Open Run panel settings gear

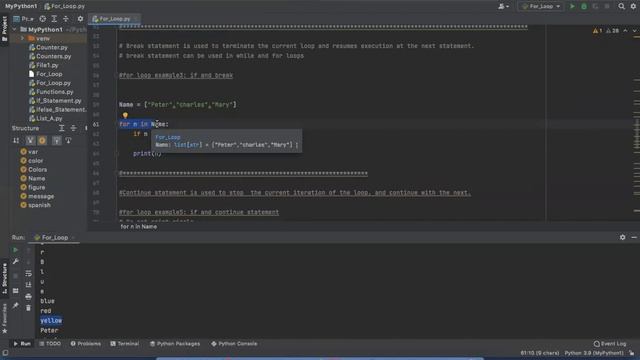tap(622, 237)
